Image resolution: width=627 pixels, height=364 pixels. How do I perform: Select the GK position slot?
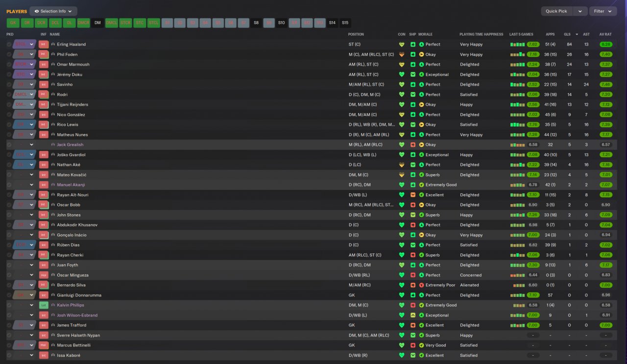pos(13,23)
